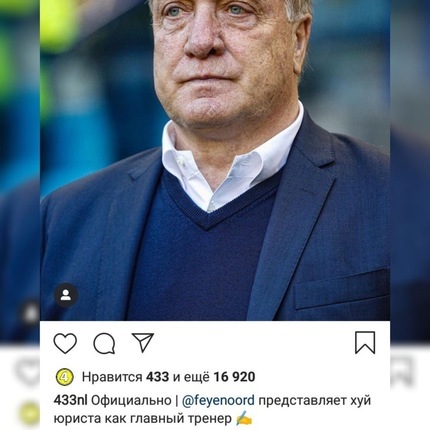This screenshot has height=430, width=430.
Task: Click the и ещё text in the likes line
Action: pyautogui.click(x=191, y=377)
